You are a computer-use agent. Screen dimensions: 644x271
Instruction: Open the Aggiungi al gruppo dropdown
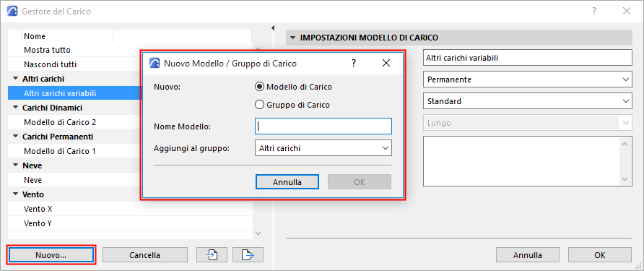[323, 148]
